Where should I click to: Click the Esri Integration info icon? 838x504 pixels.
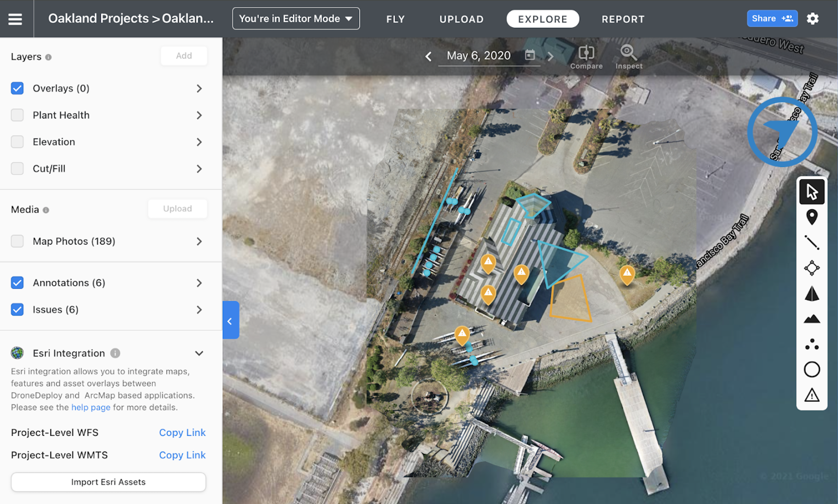click(115, 353)
